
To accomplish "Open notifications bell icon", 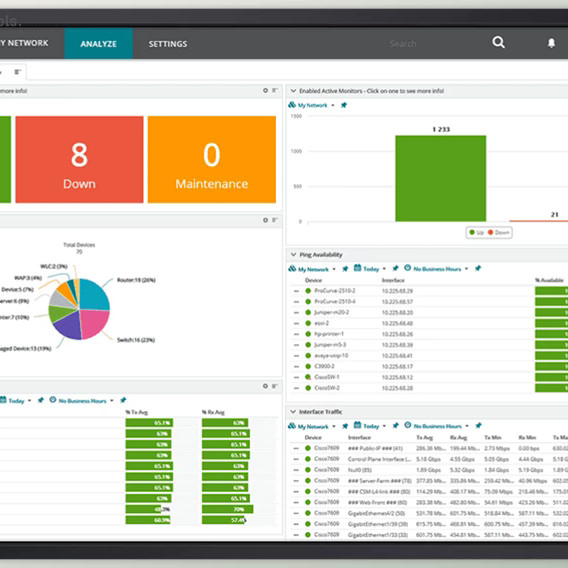I will pyautogui.click(x=551, y=43).
